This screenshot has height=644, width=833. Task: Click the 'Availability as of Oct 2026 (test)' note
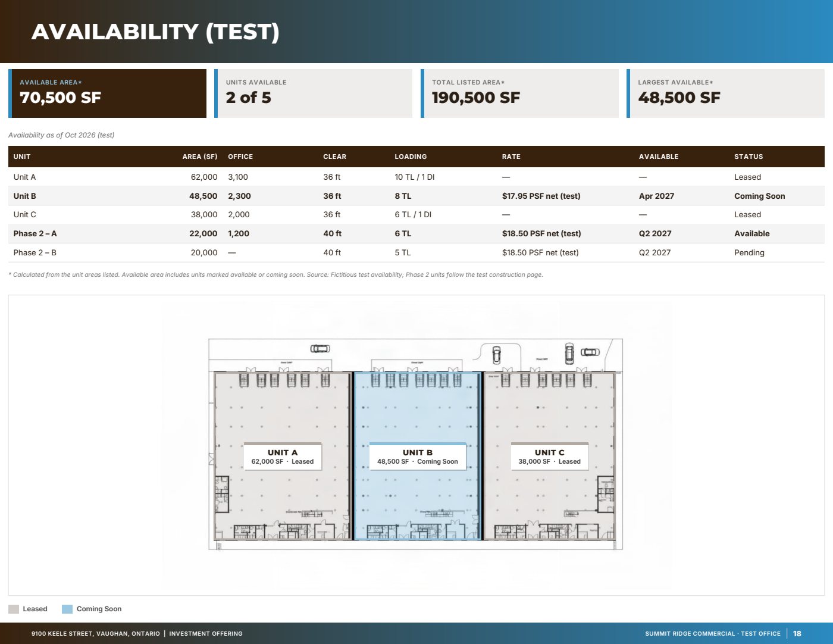click(x=61, y=135)
